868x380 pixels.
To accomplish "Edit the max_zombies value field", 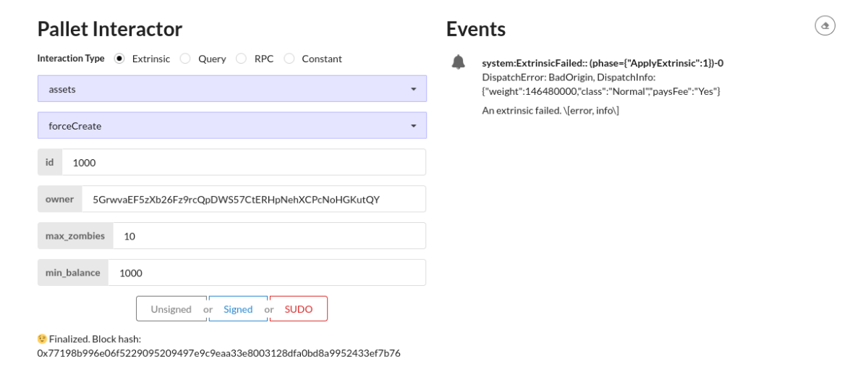I will coord(269,236).
